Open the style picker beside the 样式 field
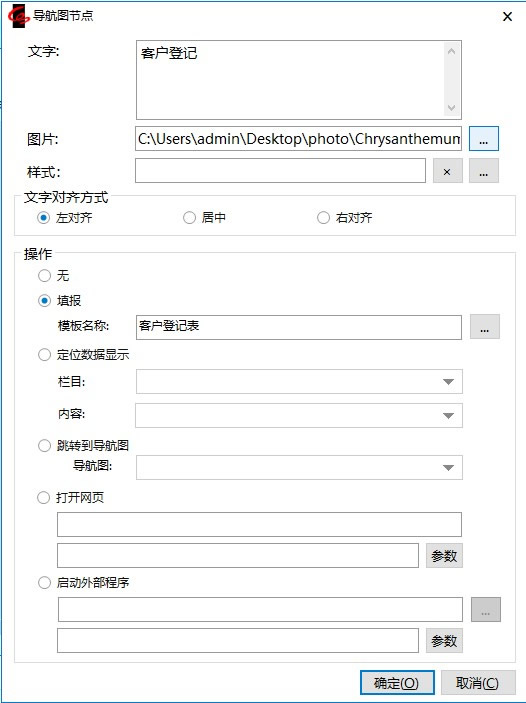The image size is (526, 703). [483, 171]
